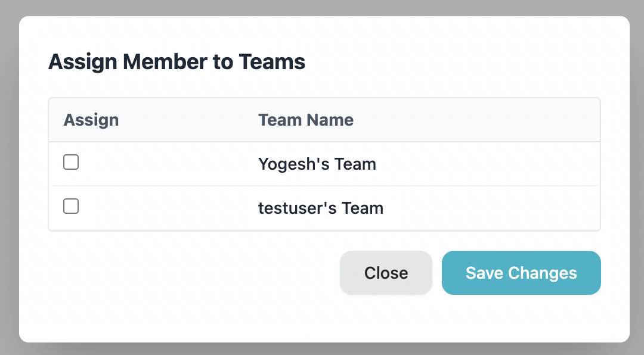
Task: Select the testuser's Team name text
Action: pyautogui.click(x=321, y=208)
